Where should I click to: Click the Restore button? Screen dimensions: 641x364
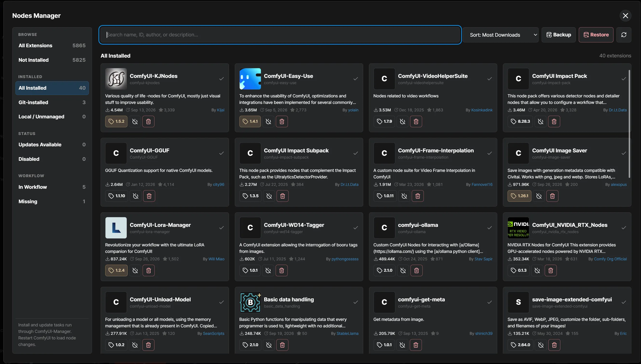point(596,35)
